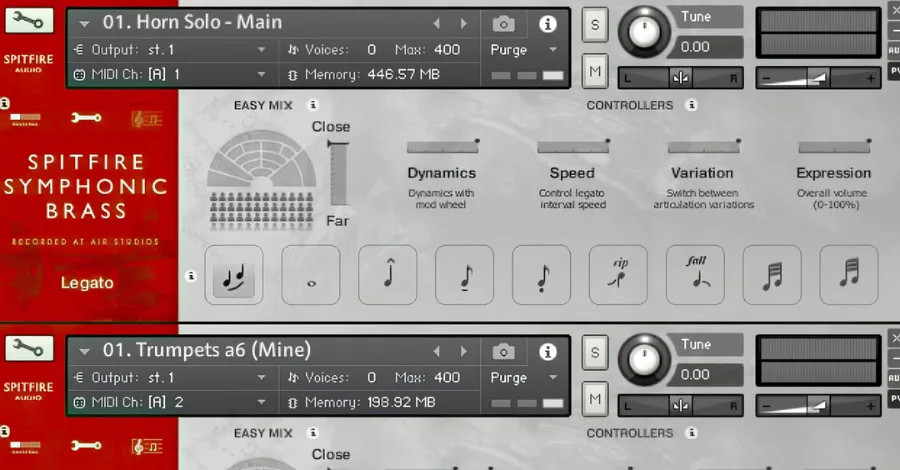
Task: Click Easy Mix info icon in Horn Solo
Action: [x=313, y=104]
